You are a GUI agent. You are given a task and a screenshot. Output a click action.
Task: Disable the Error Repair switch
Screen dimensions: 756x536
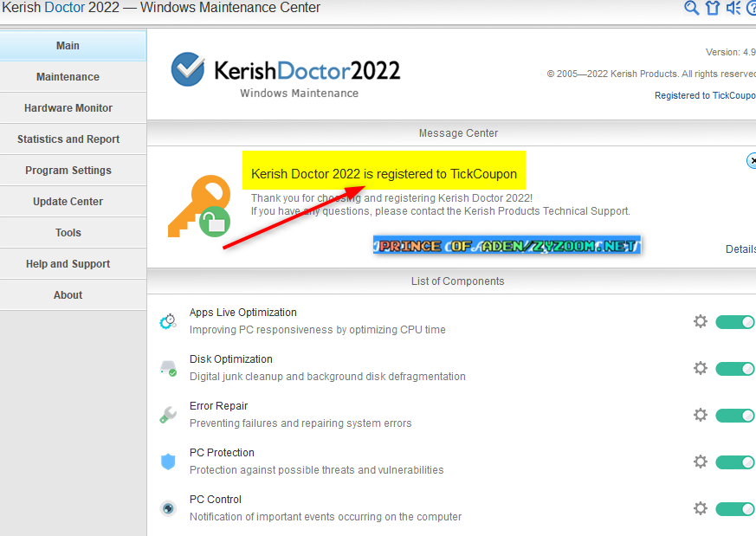(735, 416)
